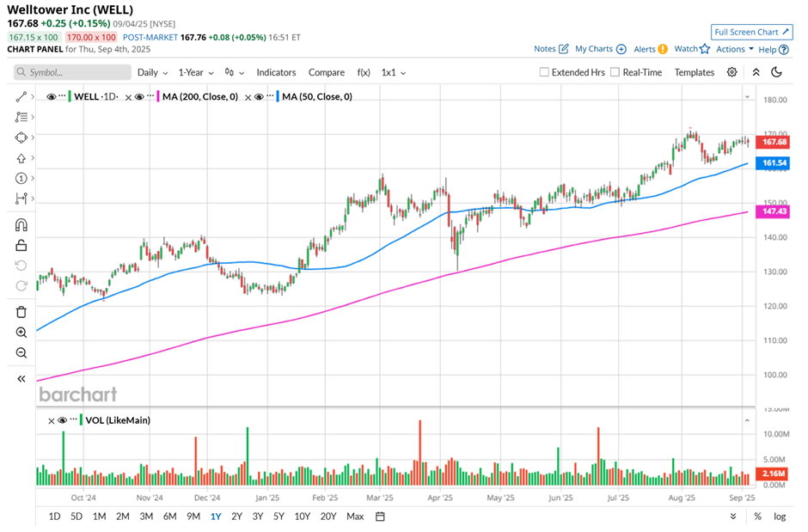Select the 2Y time range
Image resolution: width=808 pixels, height=532 pixels.
236,516
